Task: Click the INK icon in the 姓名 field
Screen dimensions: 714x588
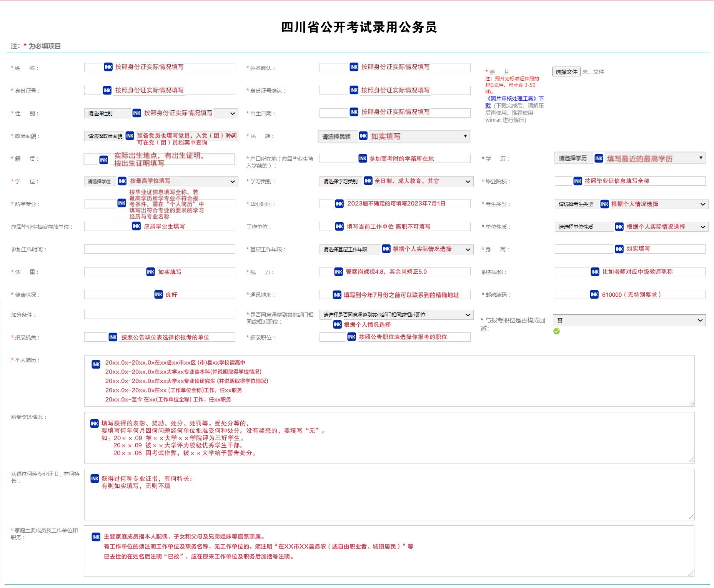Action: [x=108, y=67]
